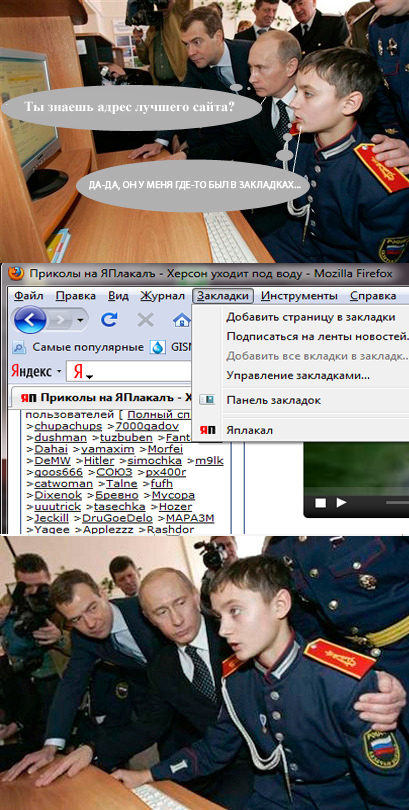Open user px400r profile link

[166, 472]
